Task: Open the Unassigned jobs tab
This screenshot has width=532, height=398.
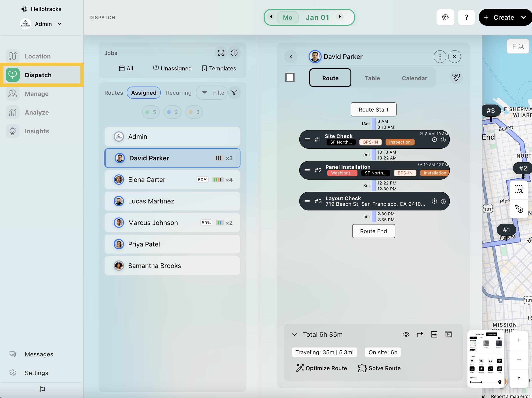Action: (x=172, y=69)
